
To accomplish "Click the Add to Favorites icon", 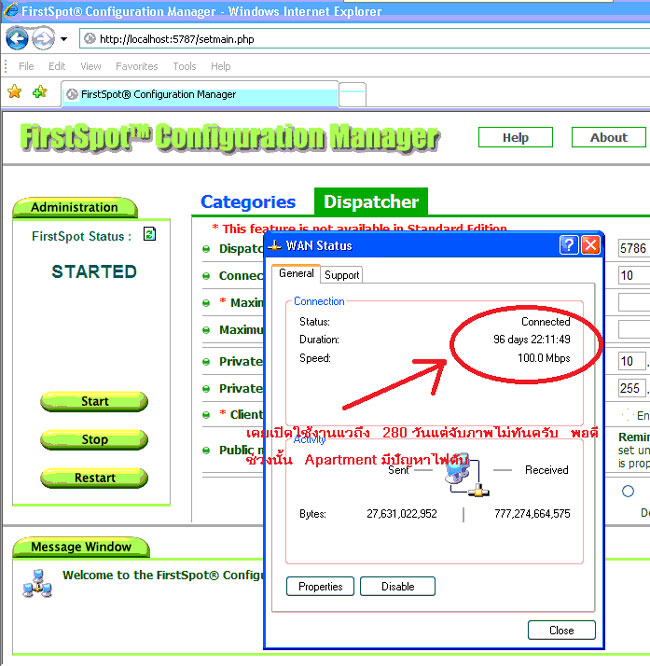I will pyautogui.click(x=39, y=92).
